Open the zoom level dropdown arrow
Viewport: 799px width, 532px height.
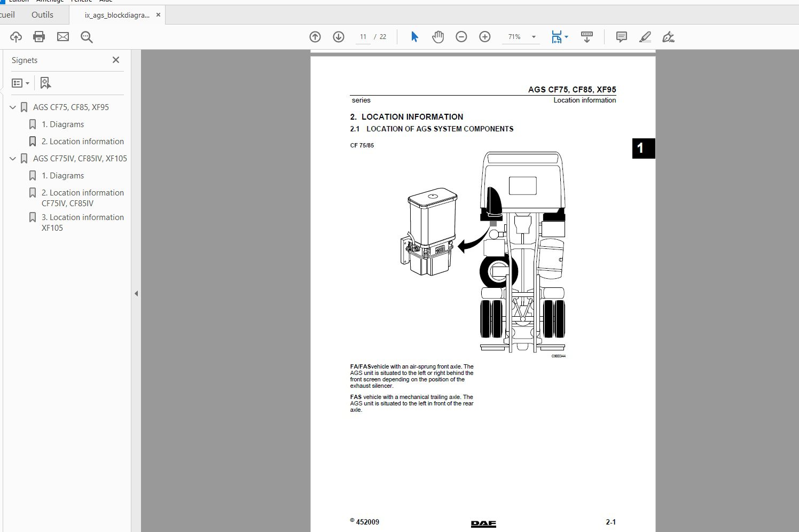pos(534,37)
